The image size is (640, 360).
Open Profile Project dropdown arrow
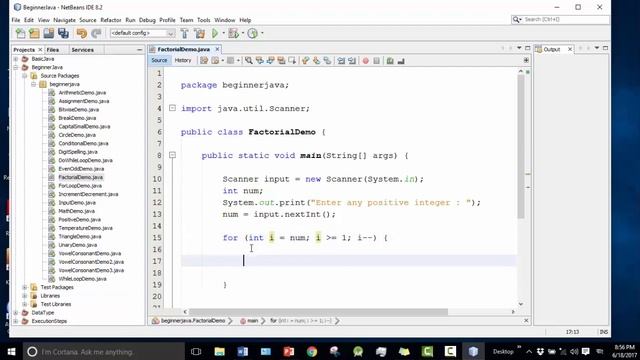(x=262, y=33)
